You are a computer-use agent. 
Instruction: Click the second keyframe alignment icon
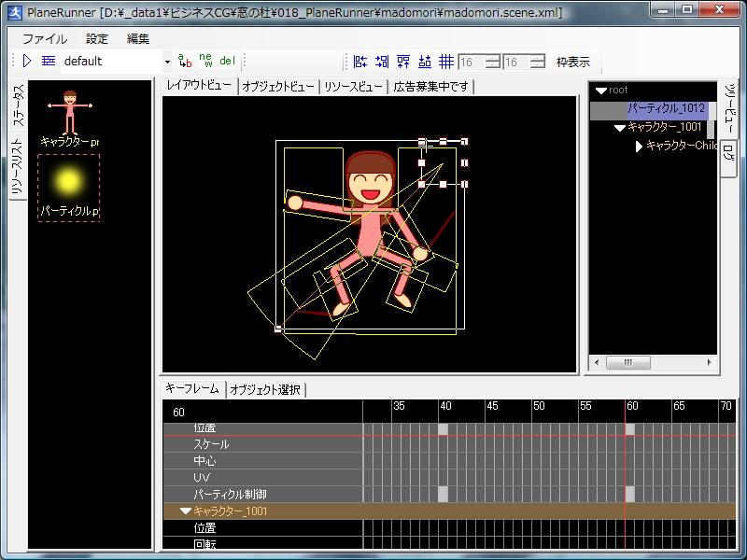[x=381, y=61]
